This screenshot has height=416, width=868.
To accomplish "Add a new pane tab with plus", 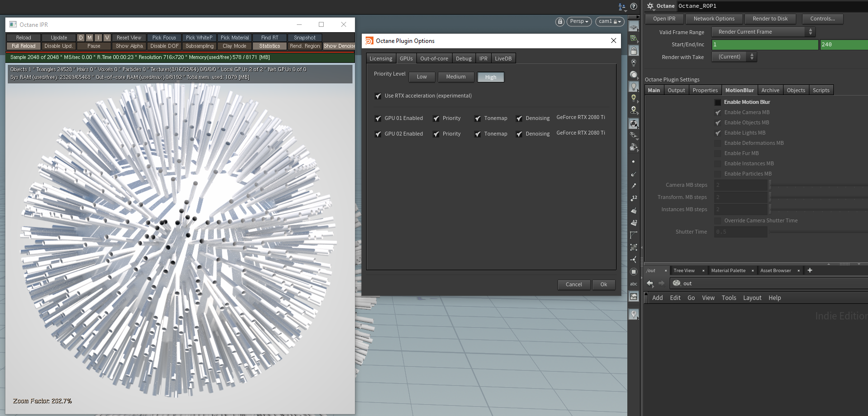I will (x=810, y=270).
